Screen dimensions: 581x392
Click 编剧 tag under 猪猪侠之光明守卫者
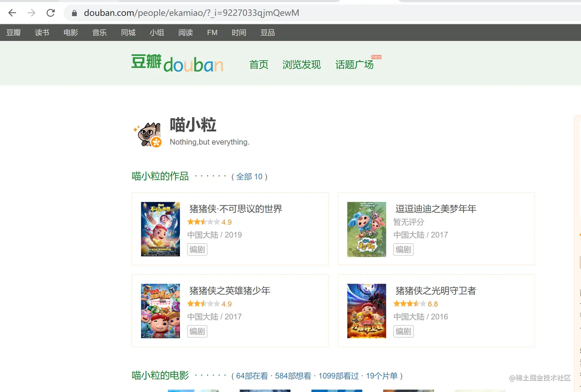(x=403, y=331)
